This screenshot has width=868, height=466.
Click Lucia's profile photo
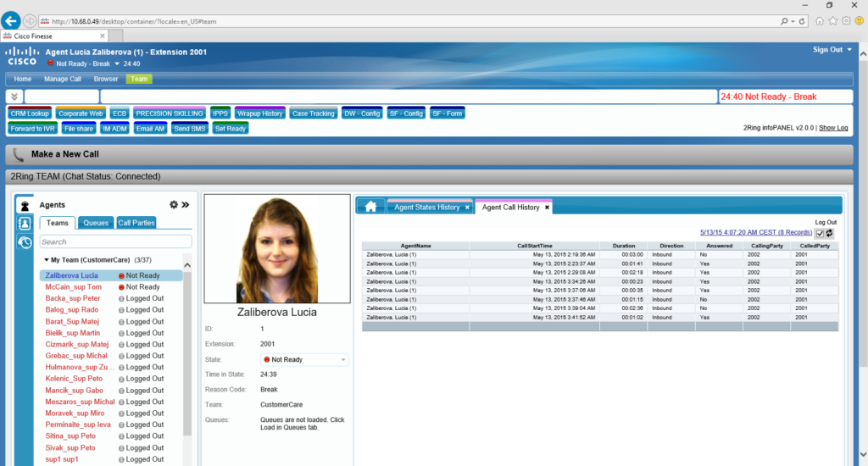click(277, 248)
